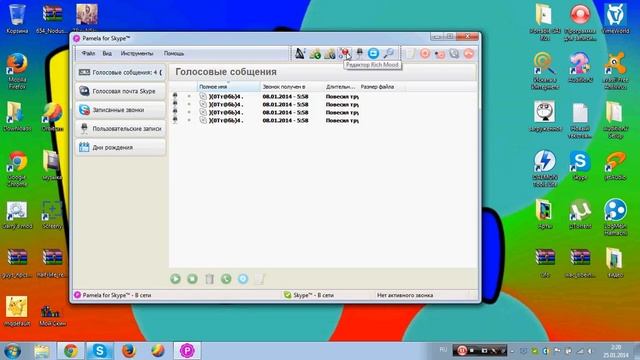Select Голосовые сообщения in the sidebar

pyautogui.click(x=120, y=72)
